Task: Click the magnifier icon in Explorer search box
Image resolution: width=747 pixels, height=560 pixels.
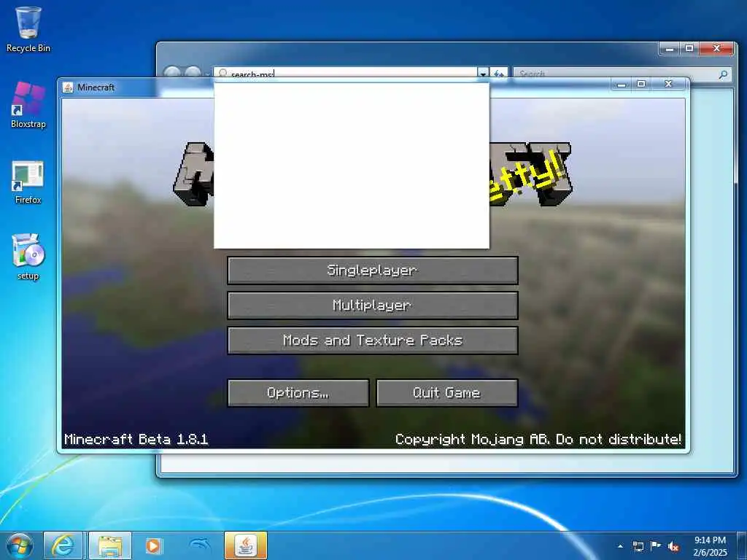Action: (x=723, y=74)
